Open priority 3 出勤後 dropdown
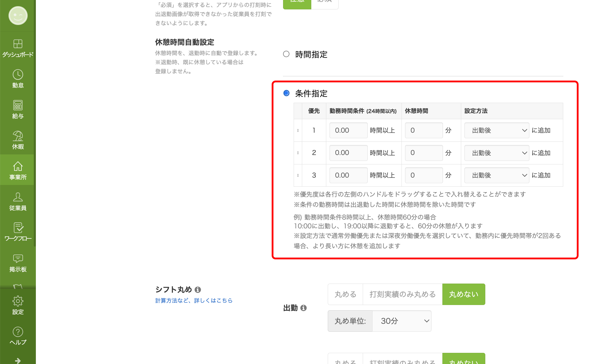 click(496, 175)
